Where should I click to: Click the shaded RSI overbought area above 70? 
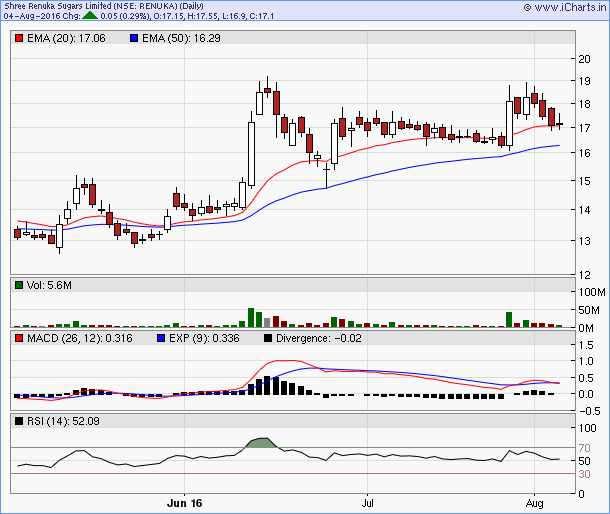262,443
